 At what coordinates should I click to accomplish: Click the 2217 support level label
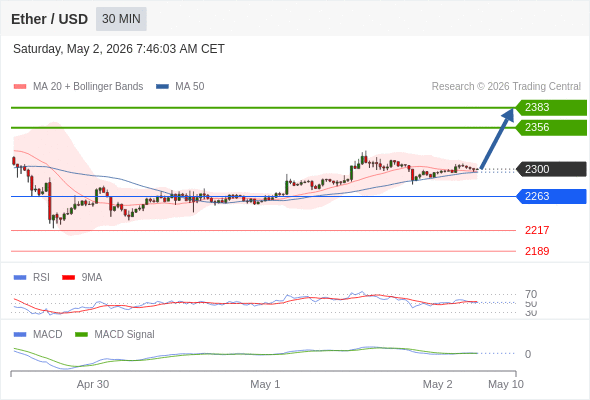[x=537, y=230]
